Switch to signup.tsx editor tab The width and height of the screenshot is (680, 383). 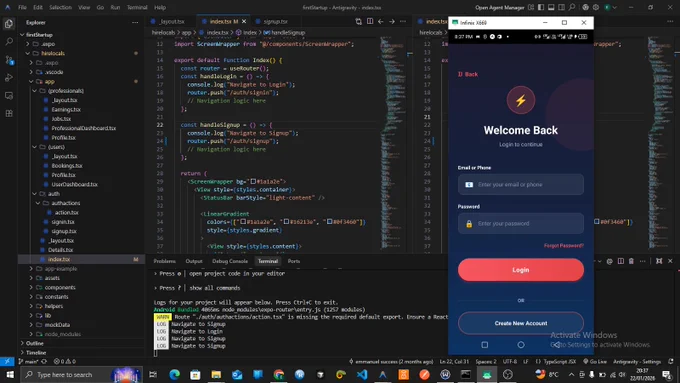(275, 21)
